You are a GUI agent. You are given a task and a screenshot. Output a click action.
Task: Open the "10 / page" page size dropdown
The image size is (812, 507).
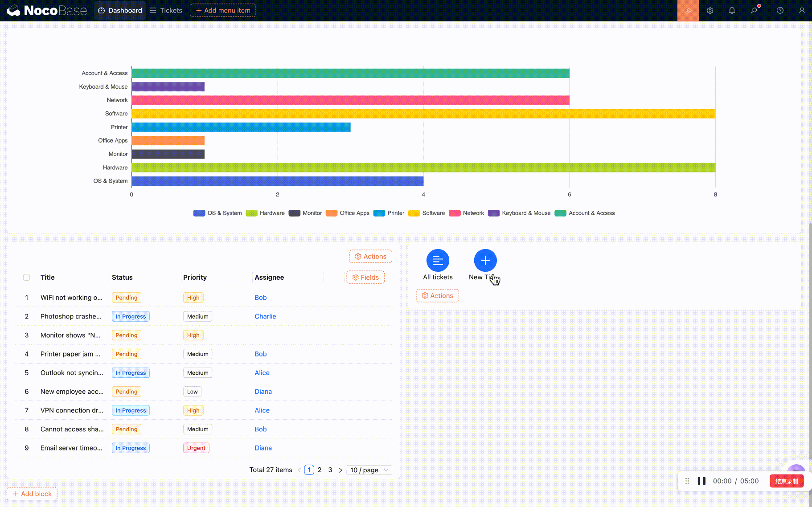coord(369,470)
